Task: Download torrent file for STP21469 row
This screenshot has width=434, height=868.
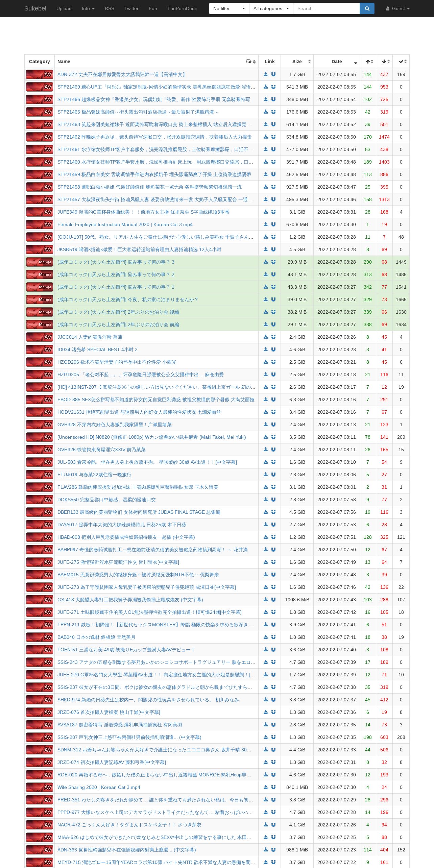Action: [266, 87]
